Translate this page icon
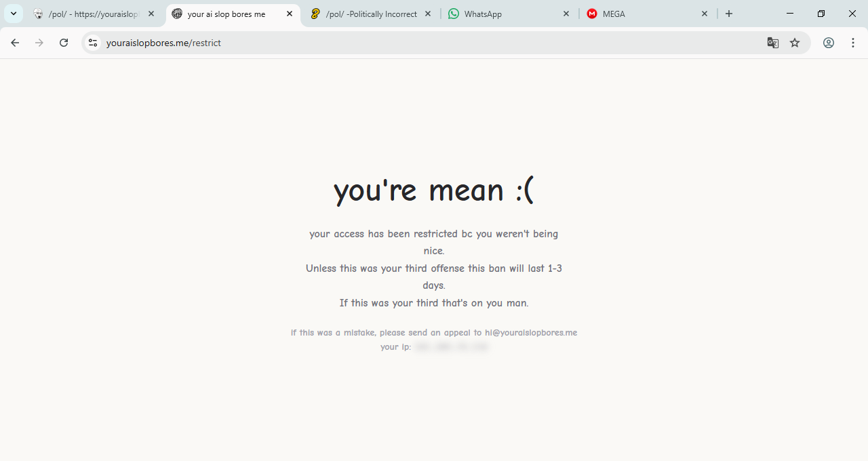The width and height of the screenshot is (868, 461). [773, 43]
